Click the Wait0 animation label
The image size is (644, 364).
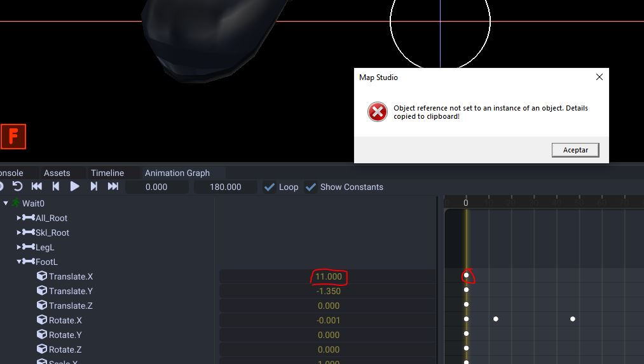33,203
